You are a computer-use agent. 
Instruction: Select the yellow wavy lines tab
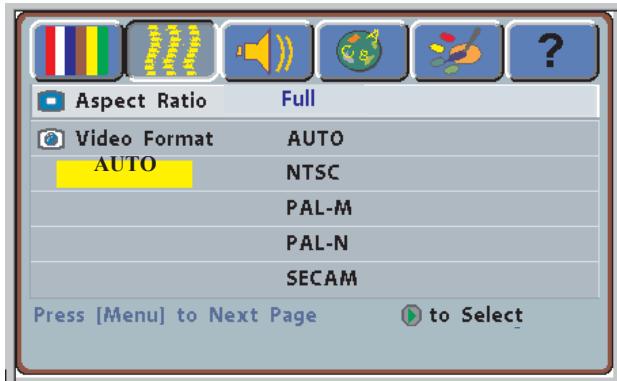pyautogui.click(x=172, y=51)
